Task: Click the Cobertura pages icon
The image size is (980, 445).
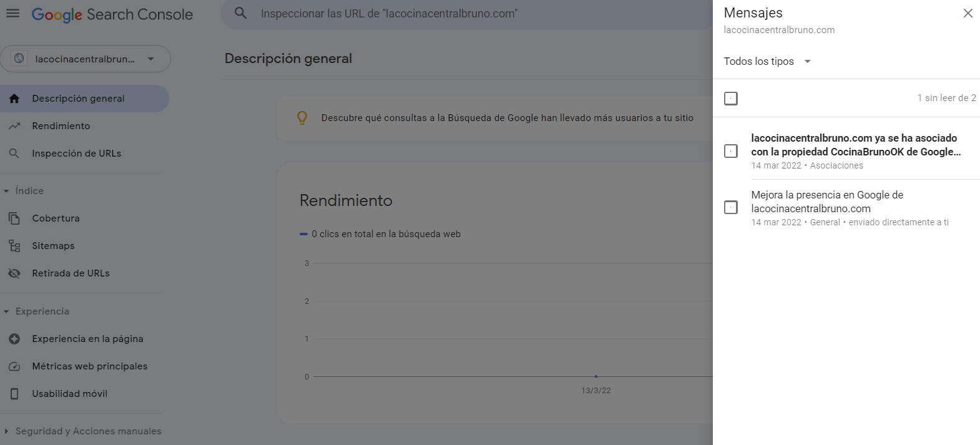Action: (14, 218)
